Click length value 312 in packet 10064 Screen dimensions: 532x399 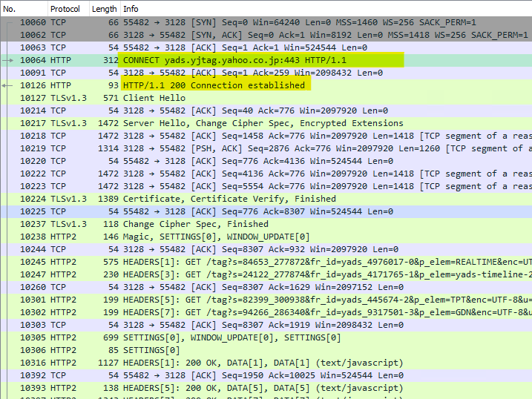(x=111, y=60)
